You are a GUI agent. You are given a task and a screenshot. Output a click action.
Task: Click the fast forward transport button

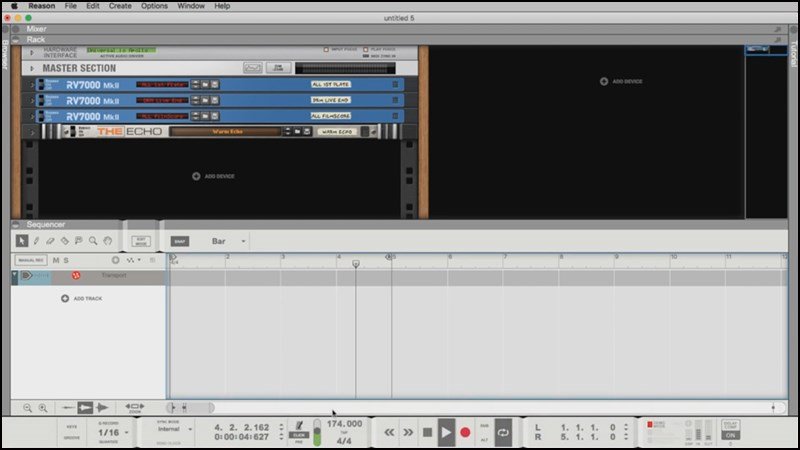tap(408, 433)
